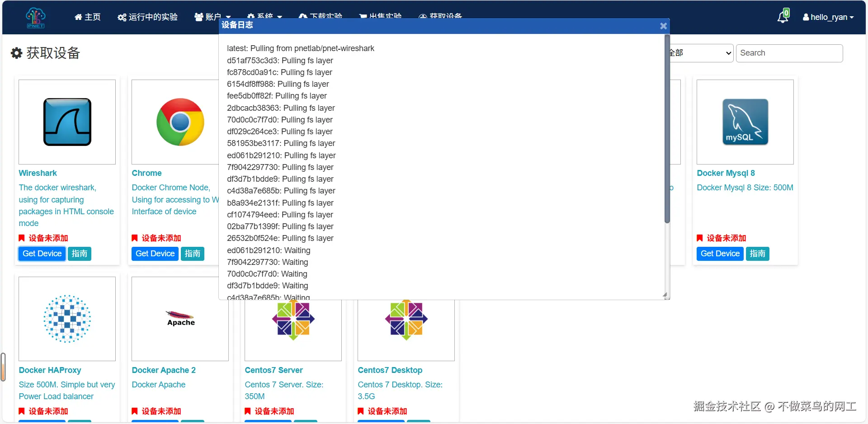
Task: Click log line 'b8a934e2131f: Pulling fs layer'
Action: point(280,203)
